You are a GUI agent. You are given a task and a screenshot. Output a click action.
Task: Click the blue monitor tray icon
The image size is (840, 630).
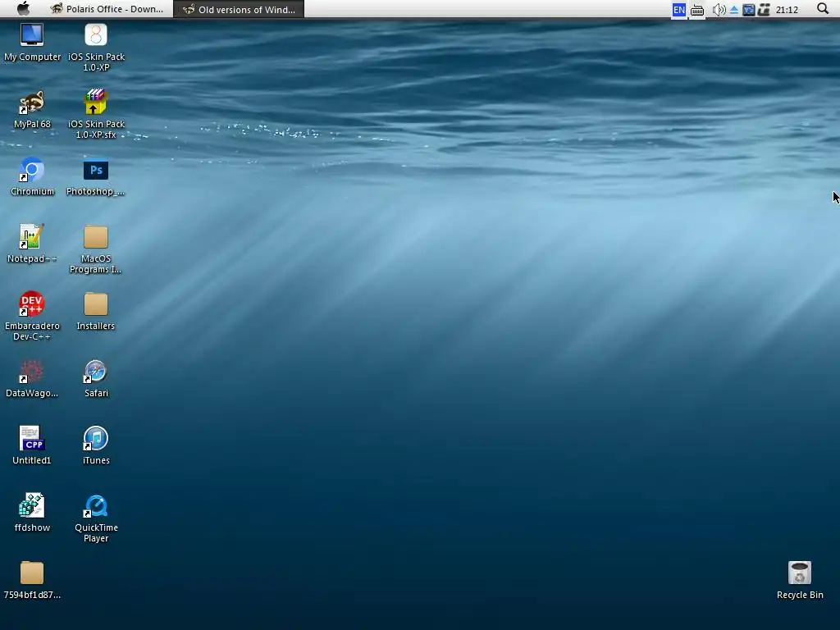[x=748, y=10]
